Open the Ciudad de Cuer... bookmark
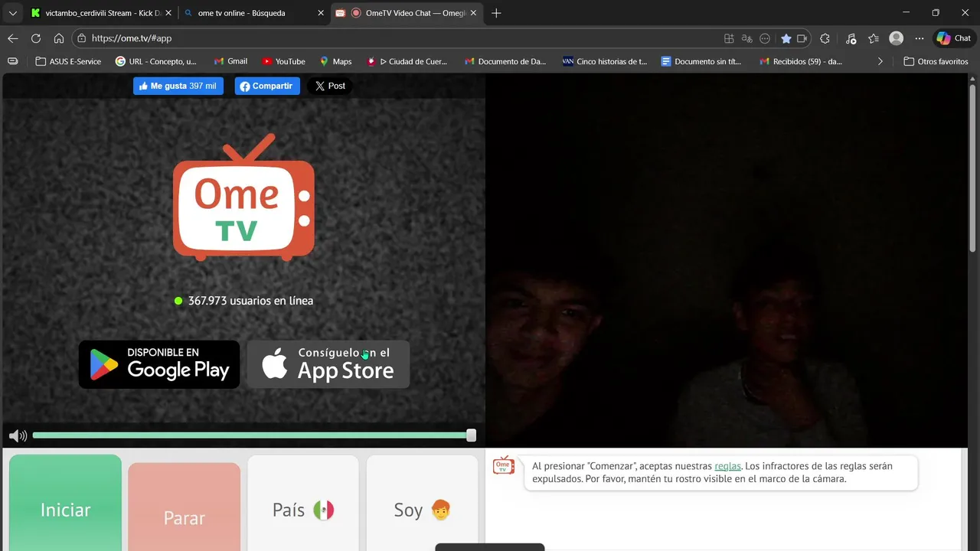 pyautogui.click(x=407, y=61)
